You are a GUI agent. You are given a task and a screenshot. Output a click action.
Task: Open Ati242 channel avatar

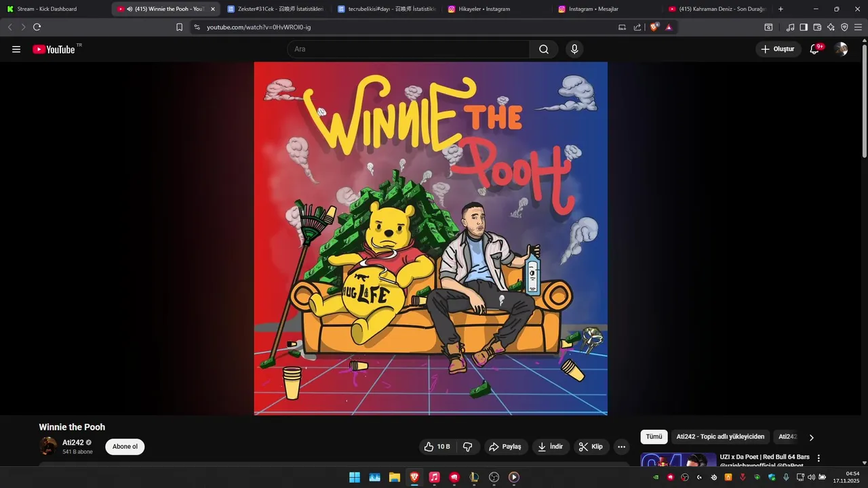pyautogui.click(x=48, y=446)
